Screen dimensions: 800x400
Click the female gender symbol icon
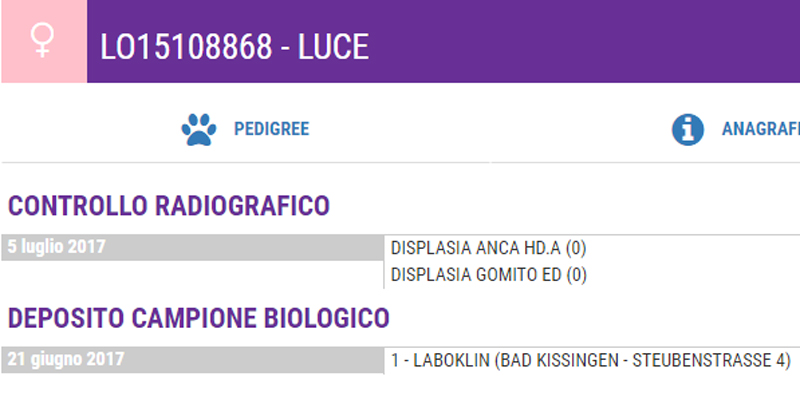43,41
